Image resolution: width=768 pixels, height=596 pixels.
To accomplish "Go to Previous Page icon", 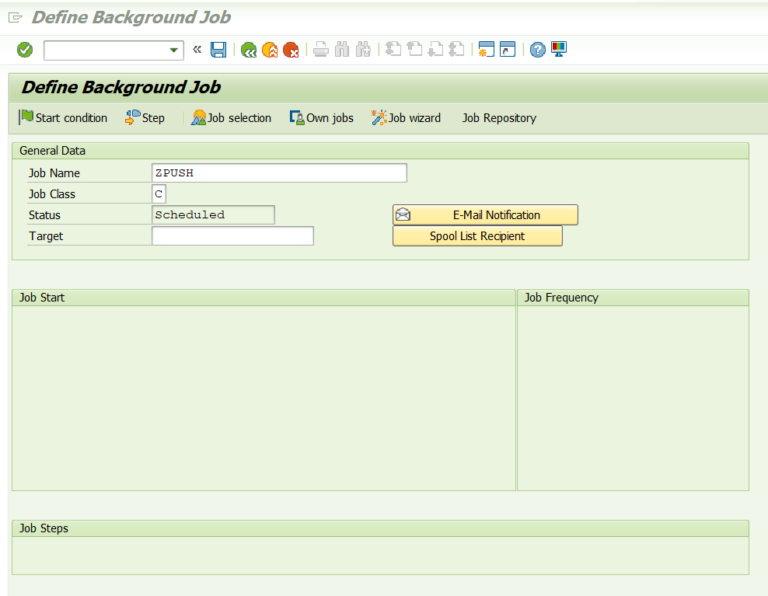I will click(x=414, y=49).
